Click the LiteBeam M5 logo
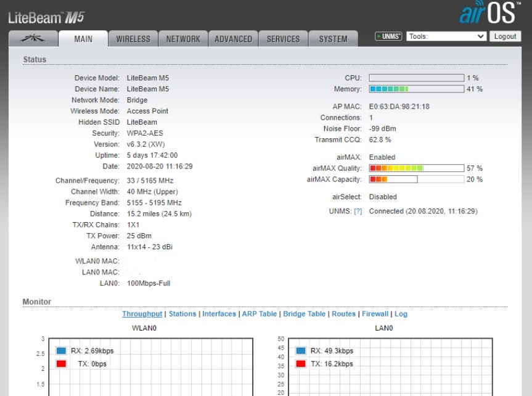Image resolution: width=532 pixels, height=396 pixels. (46, 18)
